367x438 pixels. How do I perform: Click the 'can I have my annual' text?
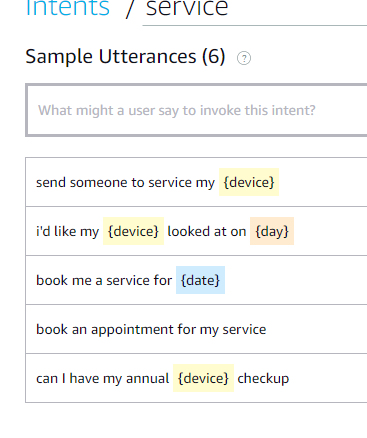pyautogui.click(x=103, y=379)
